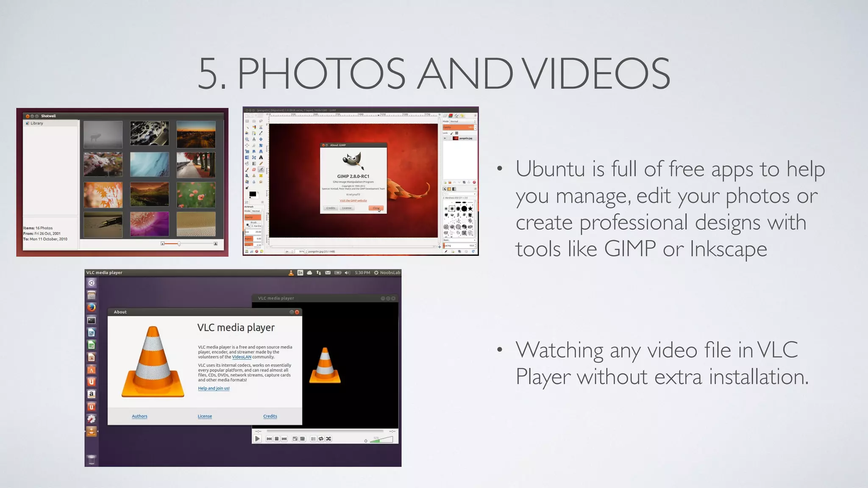
Task: Select the Airbrush tool in GIMP toolbox
Action: (x=261, y=169)
